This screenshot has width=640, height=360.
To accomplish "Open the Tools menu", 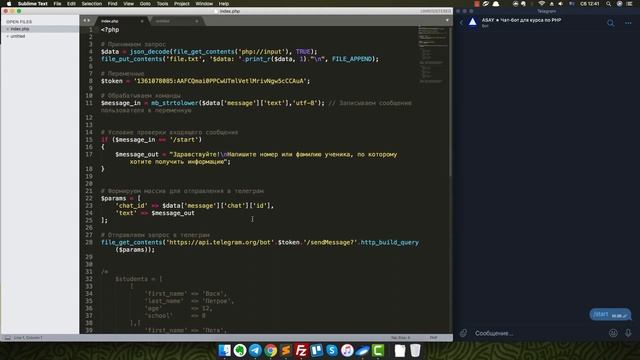I will point(162,4).
